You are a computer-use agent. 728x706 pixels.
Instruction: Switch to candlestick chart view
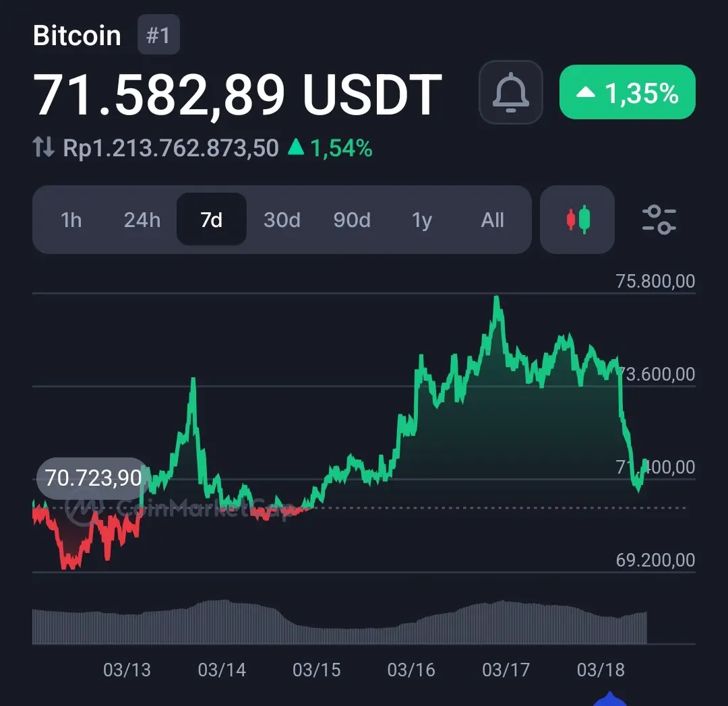[577, 220]
